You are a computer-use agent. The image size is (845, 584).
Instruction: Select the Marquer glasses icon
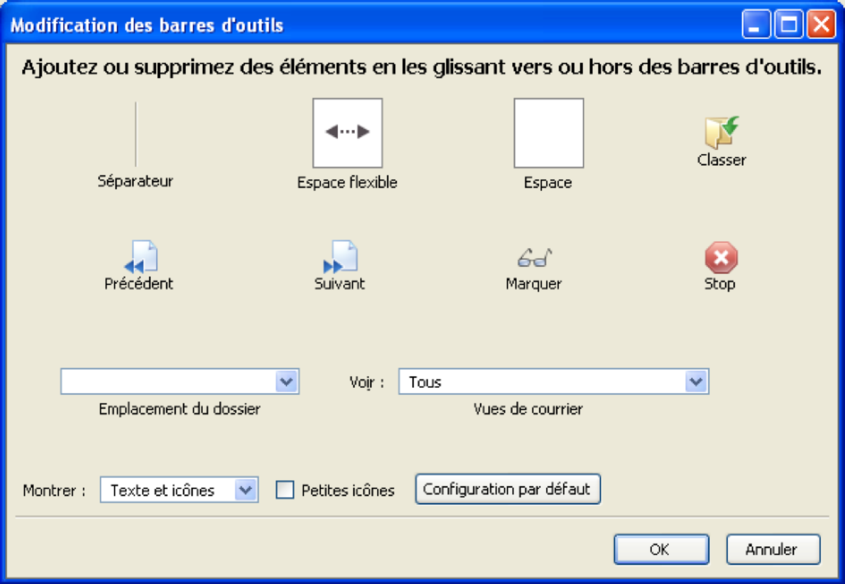(x=534, y=258)
